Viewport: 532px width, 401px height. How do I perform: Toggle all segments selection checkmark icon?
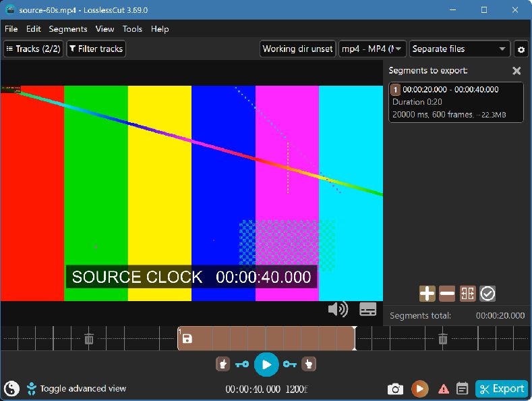pyautogui.click(x=487, y=294)
